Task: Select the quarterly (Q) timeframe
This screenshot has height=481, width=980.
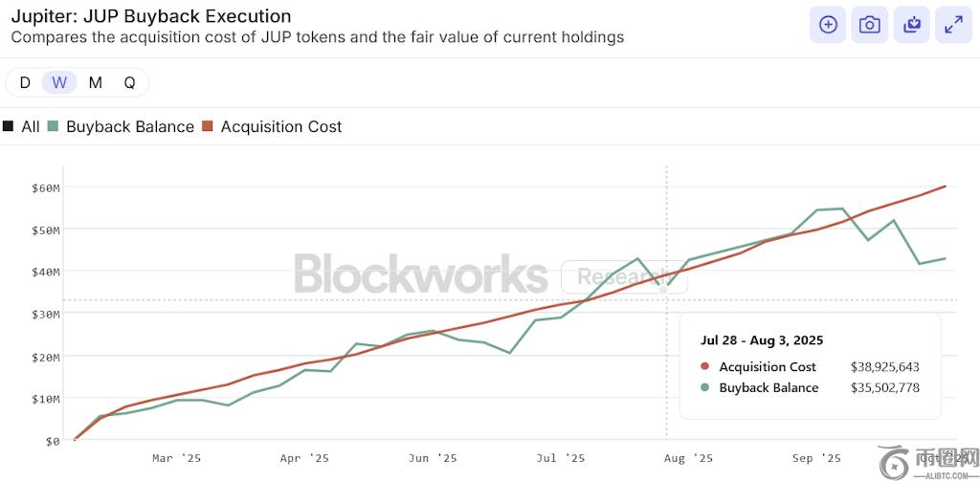Action: [x=129, y=82]
